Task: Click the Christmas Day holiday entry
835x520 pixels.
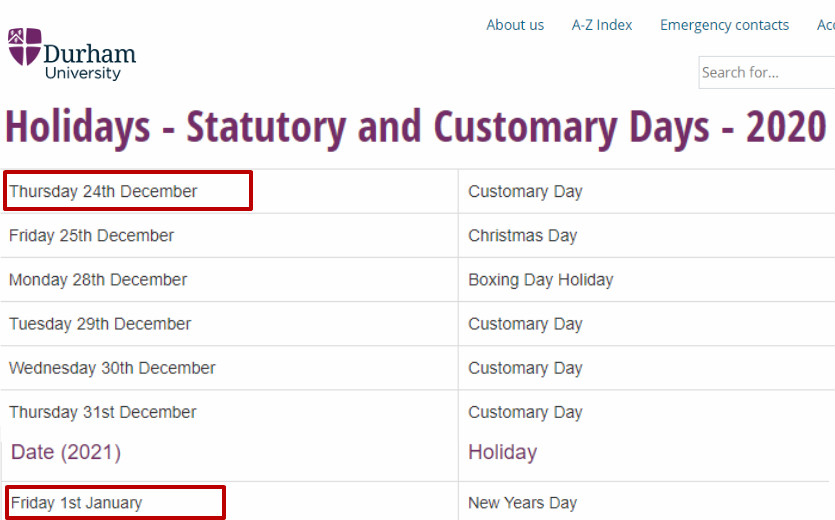Action: 522,235
